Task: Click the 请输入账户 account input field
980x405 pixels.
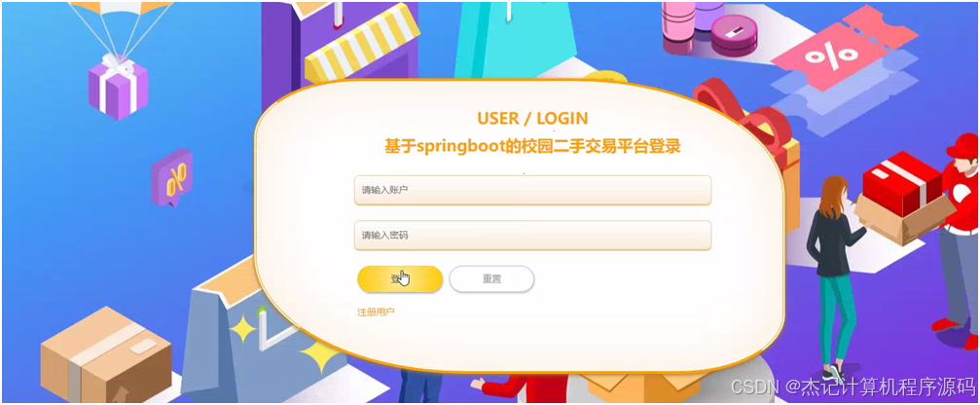Action: 532,190
